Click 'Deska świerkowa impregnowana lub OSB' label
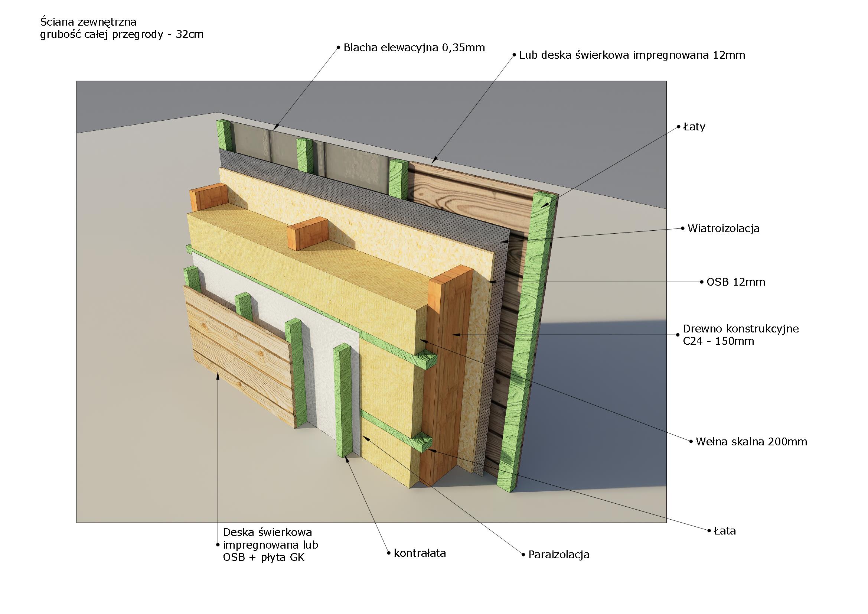Screen dimensions: 868x614 pos(270,545)
